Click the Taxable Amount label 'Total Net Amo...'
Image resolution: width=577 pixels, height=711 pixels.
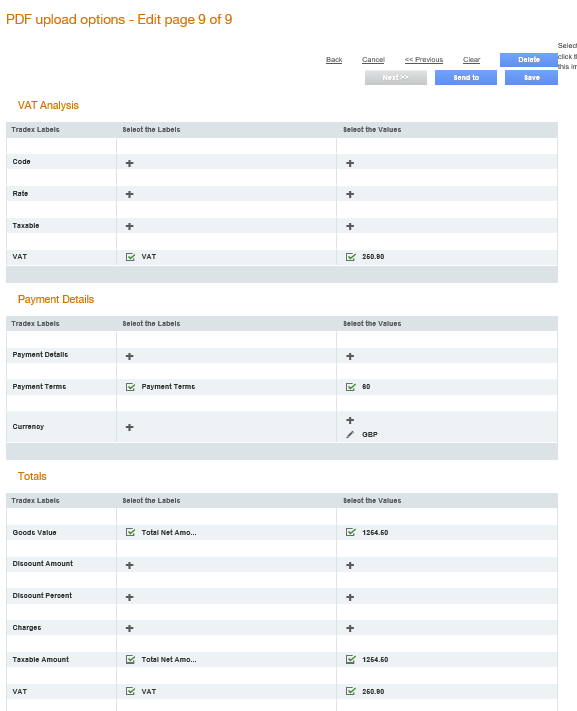click(x=169, y=659)
